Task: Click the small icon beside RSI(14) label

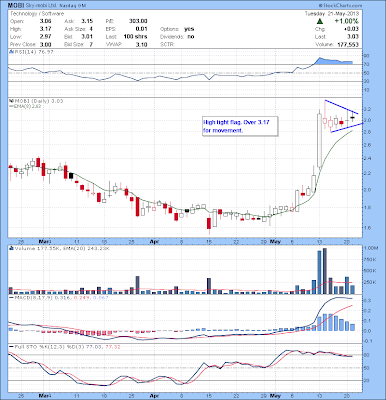Action: pyautogui.click(x=11, y=52)
